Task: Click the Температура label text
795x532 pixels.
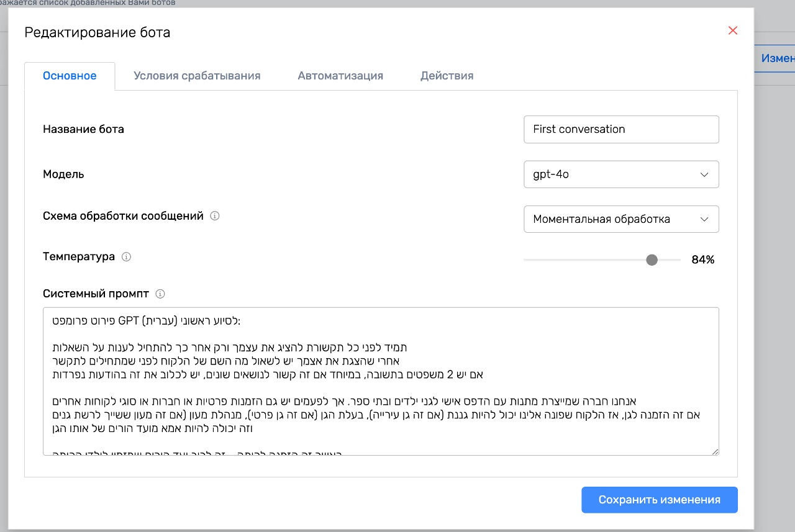Action: tap(79, 256)
